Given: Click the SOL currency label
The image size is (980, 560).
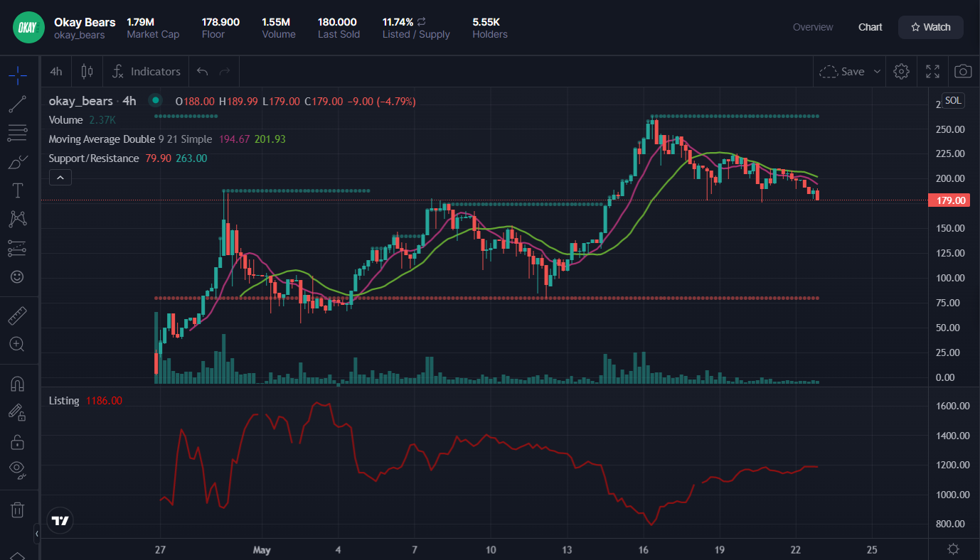Looking at the screenshot, I should pos(953,100).
